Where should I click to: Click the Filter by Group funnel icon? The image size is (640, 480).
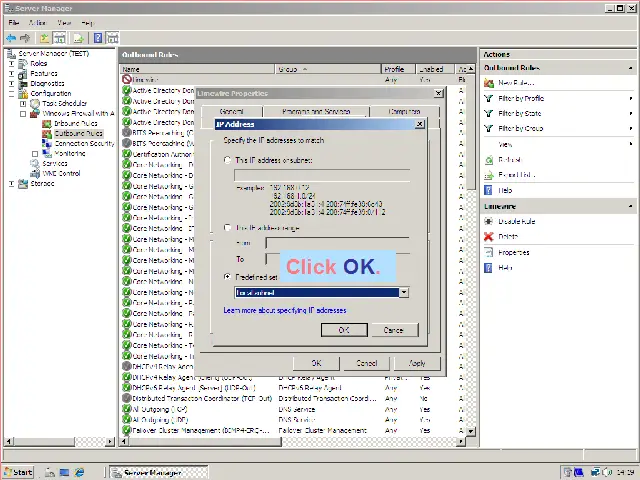(x=489, y=129)
